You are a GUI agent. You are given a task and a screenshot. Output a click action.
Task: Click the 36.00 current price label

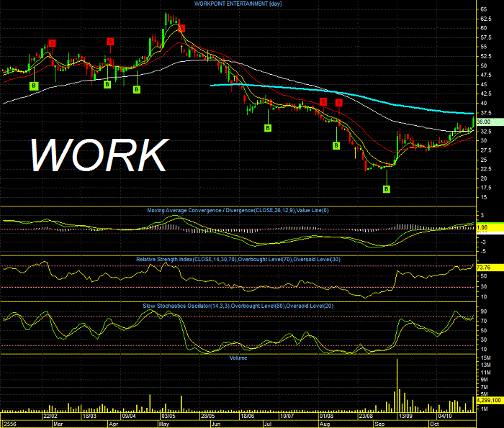pos(490,122)
